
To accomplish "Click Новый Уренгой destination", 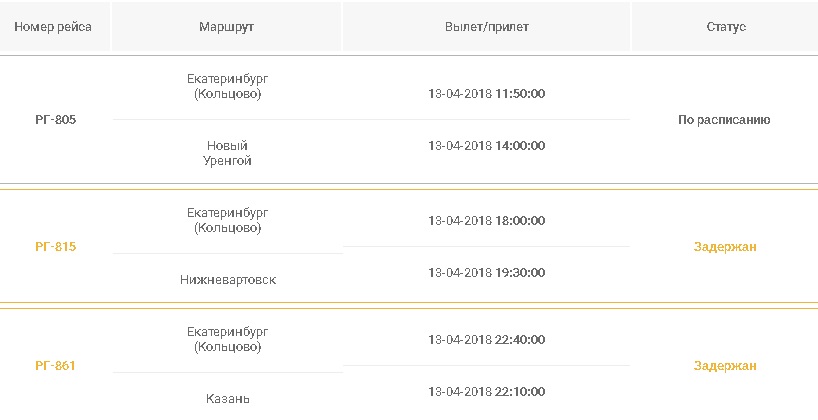I will (x=227, y=152).
